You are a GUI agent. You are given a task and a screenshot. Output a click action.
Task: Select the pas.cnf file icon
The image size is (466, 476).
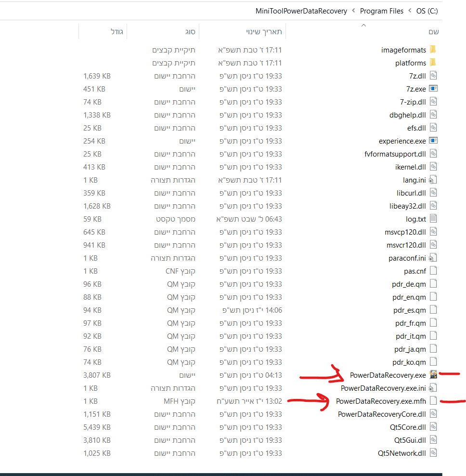433,271
